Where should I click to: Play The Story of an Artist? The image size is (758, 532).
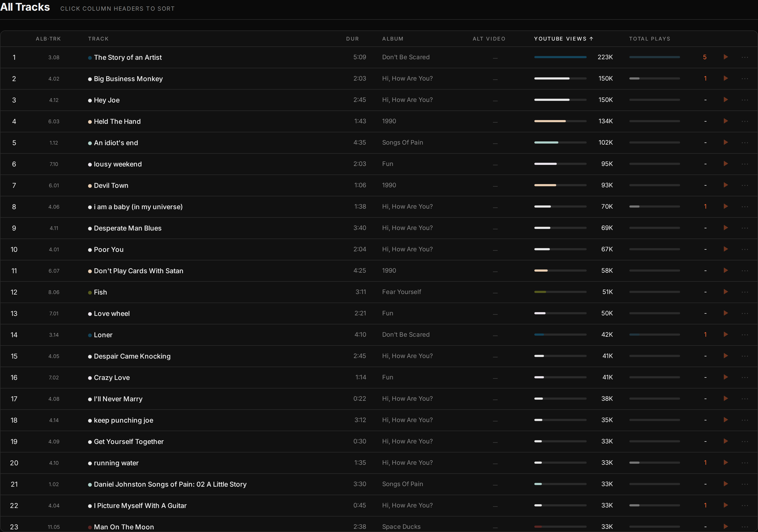(726, 57)
